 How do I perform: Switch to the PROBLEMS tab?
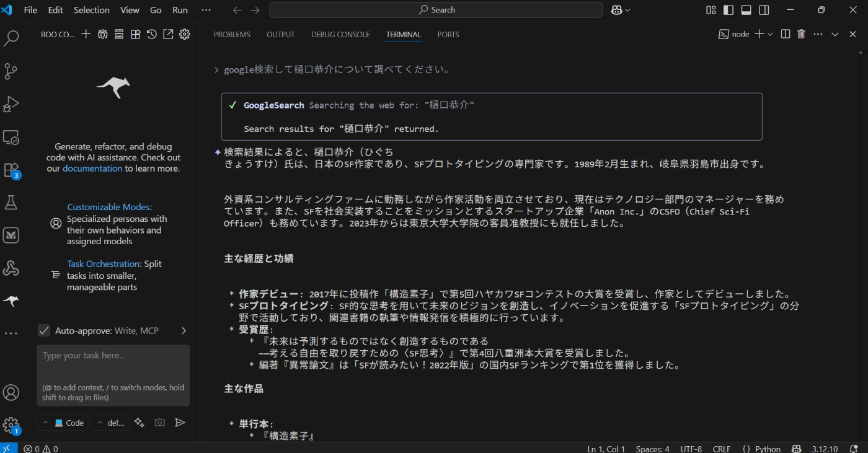232,35
